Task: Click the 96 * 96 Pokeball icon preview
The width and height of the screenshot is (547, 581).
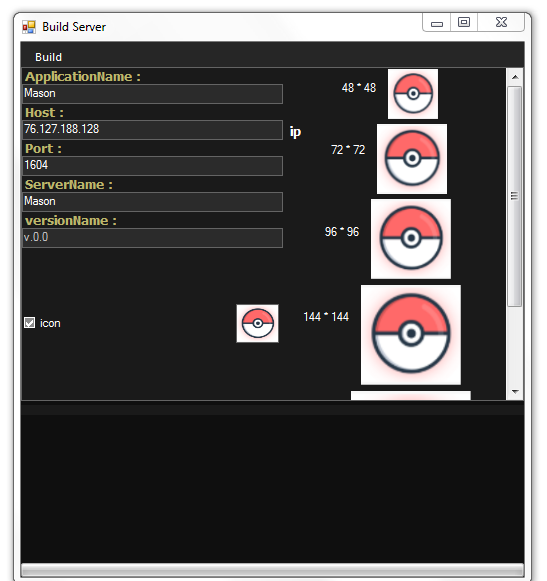Action: click(411, 239)
